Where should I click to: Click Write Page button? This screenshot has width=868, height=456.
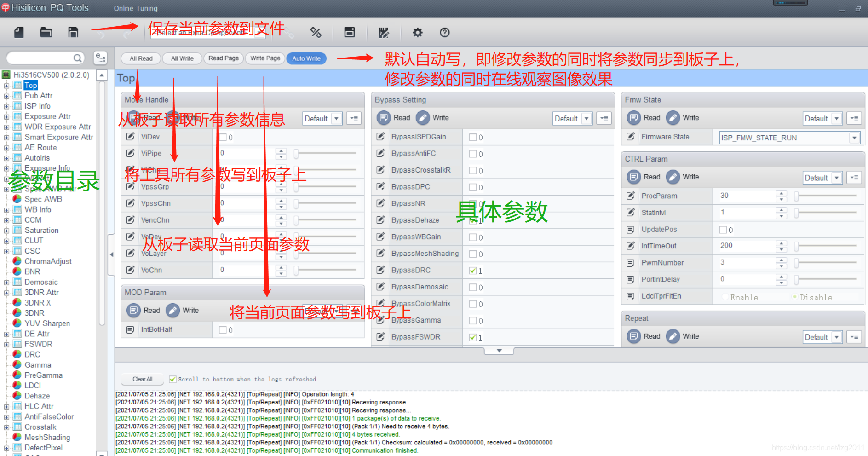click(x=265, y=58)
